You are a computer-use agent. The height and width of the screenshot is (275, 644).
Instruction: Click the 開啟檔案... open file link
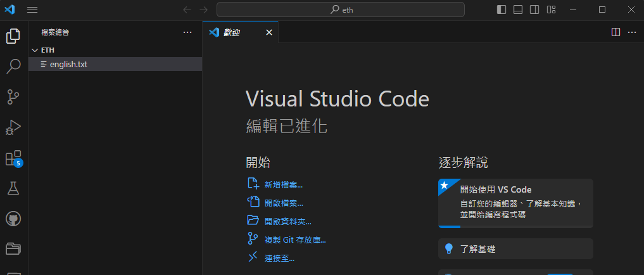click(284, 203)
